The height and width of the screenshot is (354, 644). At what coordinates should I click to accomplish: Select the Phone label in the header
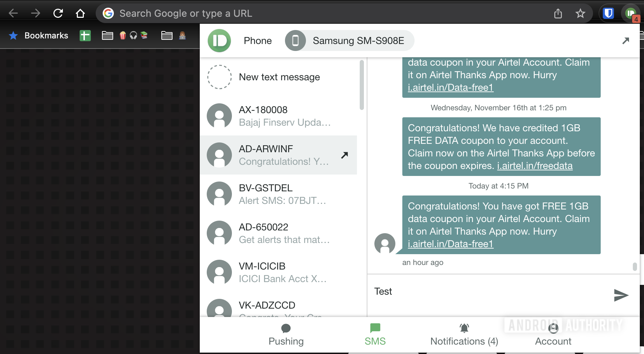click(258, 41)
